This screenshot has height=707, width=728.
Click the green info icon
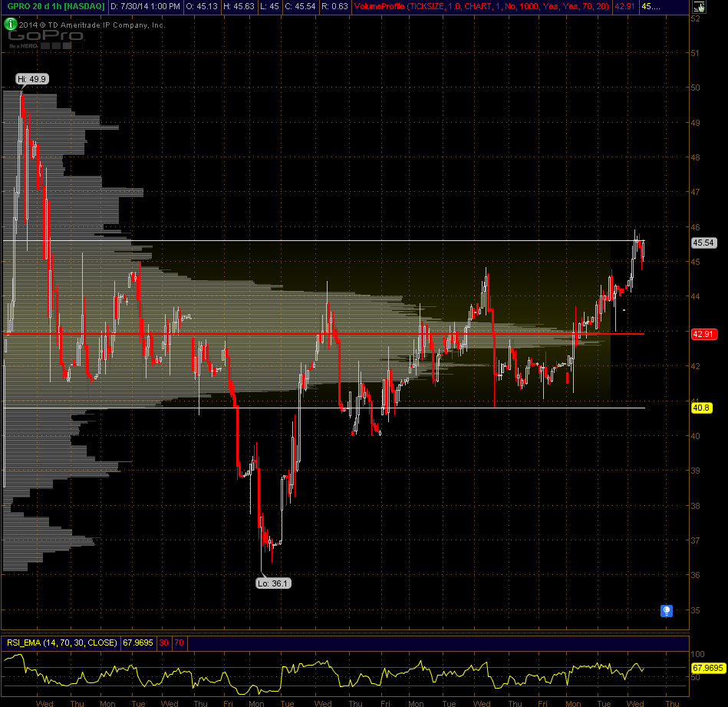tap(10, 24)
